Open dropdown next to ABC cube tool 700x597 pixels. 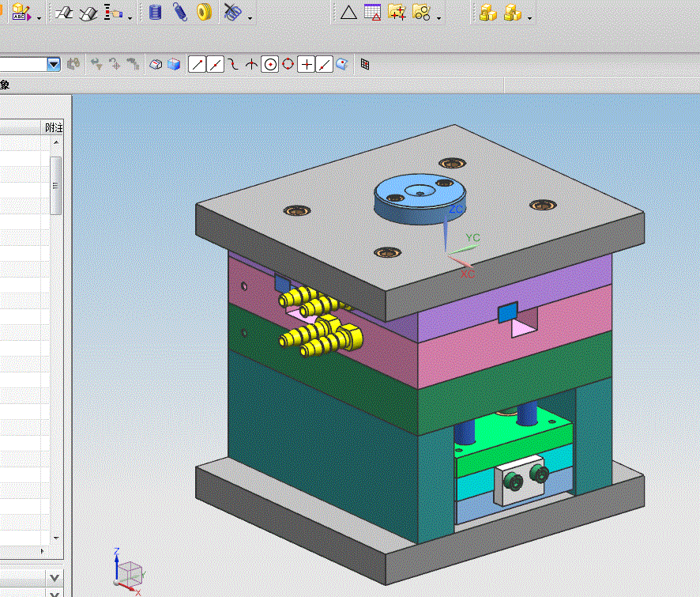click(39, 18)
